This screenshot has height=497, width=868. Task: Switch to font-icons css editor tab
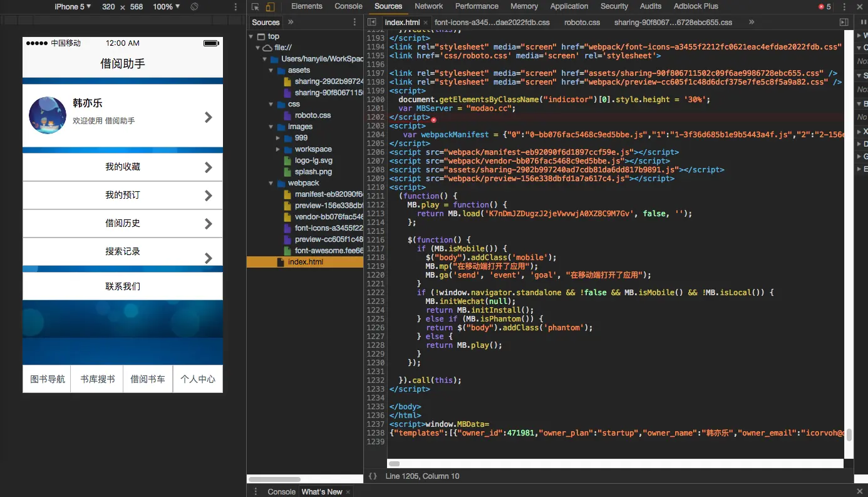[492, 22]
